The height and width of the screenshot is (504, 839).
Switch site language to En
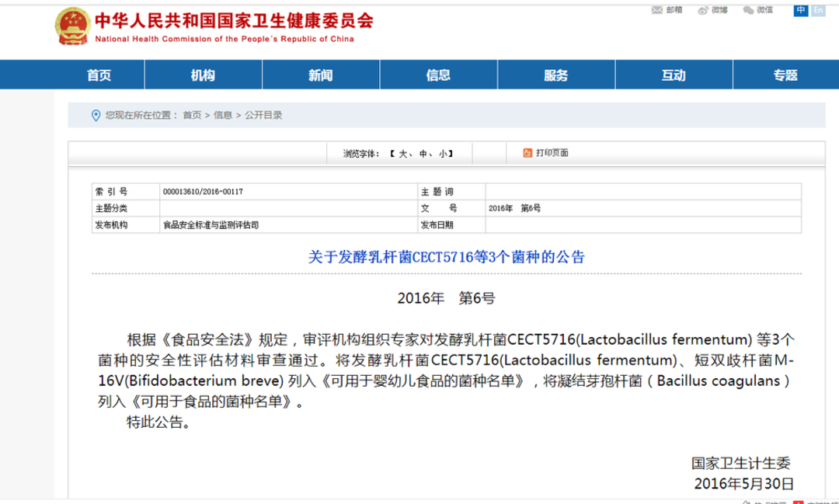point(818,10)
